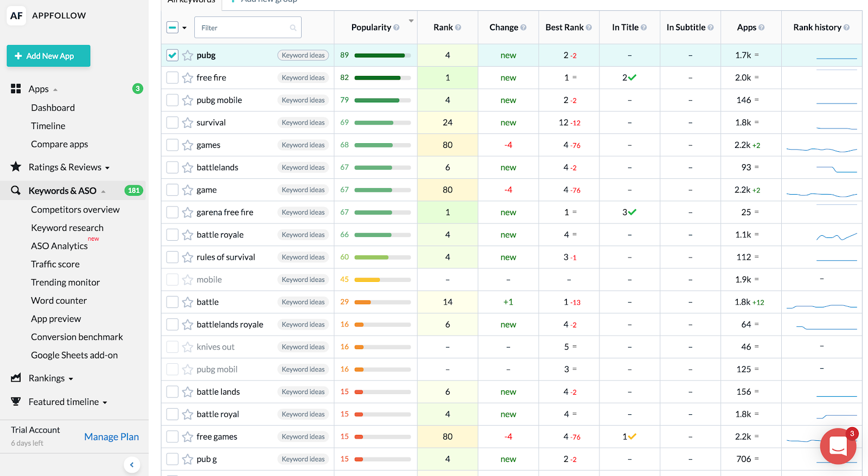Click Keyword ideas for pubg
868x476 pixels.
coord(303,55)
